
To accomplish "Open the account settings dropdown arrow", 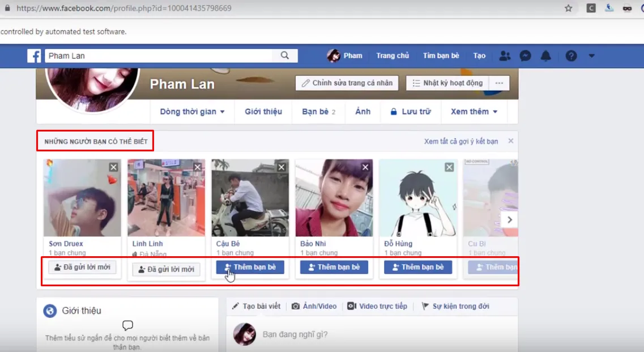I will [x=592, y=56].
